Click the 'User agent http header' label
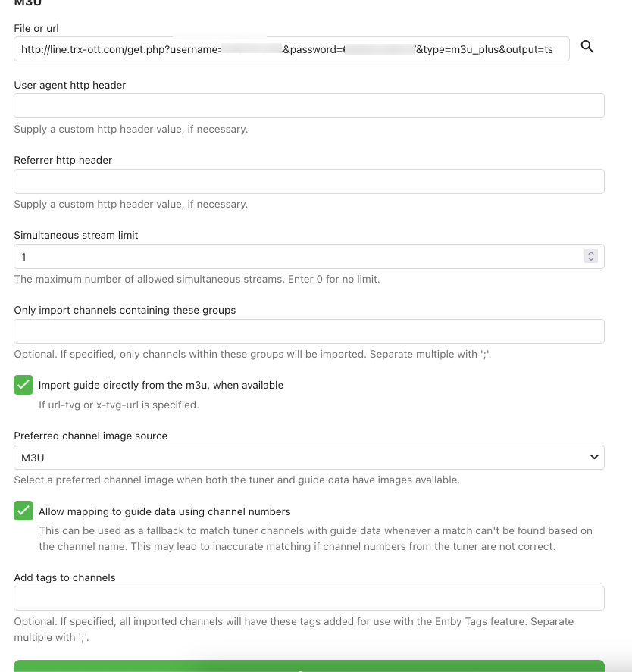632x672 pixels. [70, 85]
